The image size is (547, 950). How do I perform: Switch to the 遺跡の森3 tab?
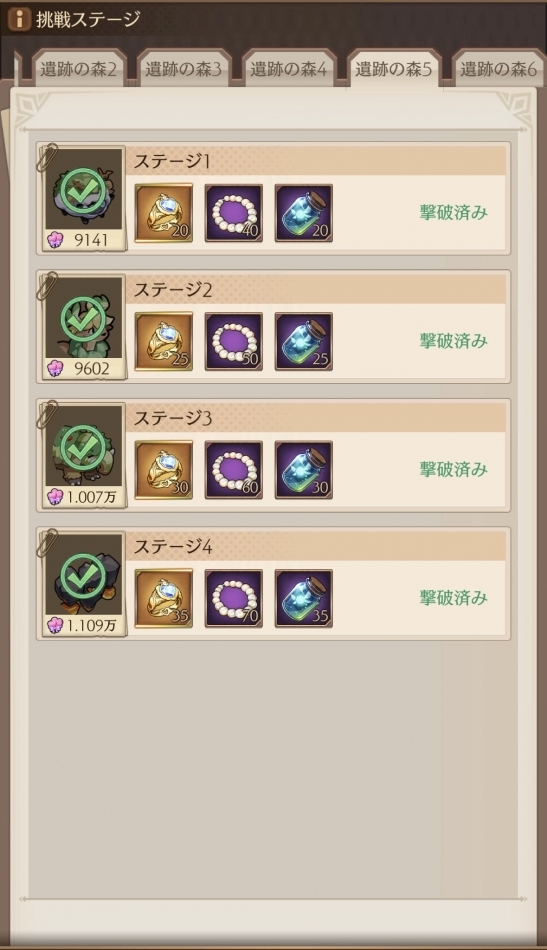184,69
